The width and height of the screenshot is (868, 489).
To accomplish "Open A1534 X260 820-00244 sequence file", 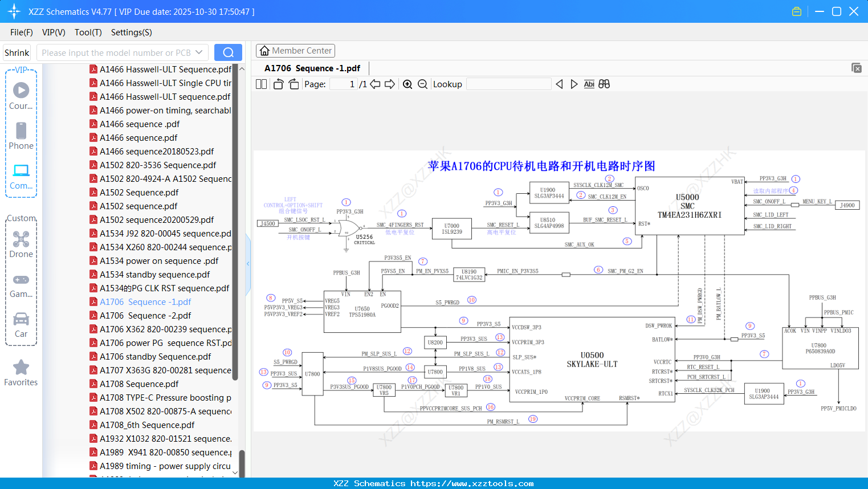I will point(161,247).
